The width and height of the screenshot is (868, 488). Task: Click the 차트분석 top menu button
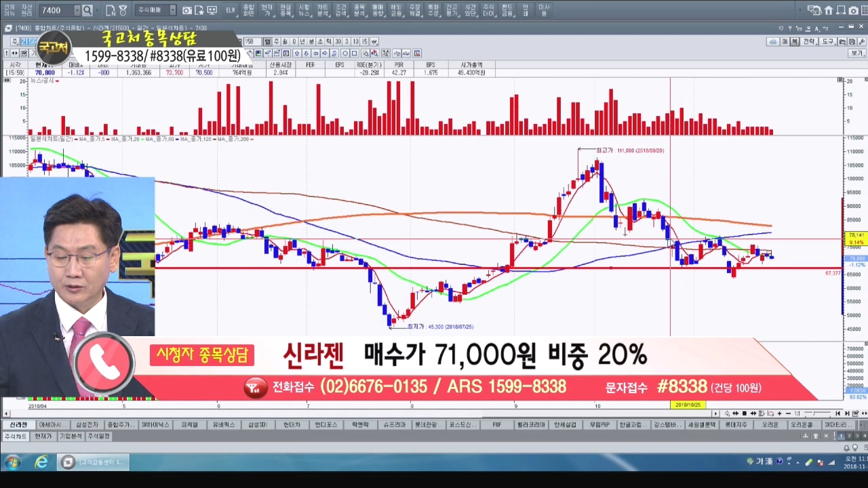tap(322, 10)
